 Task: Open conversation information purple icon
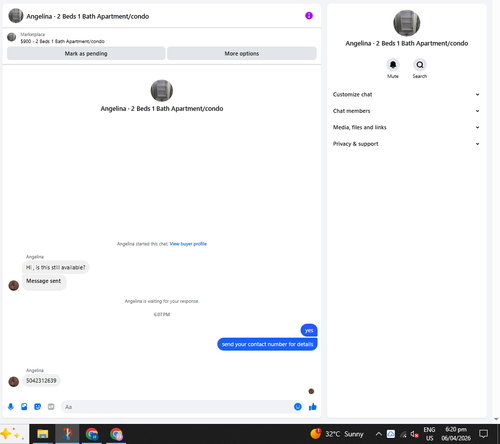(x=309, y=16)
